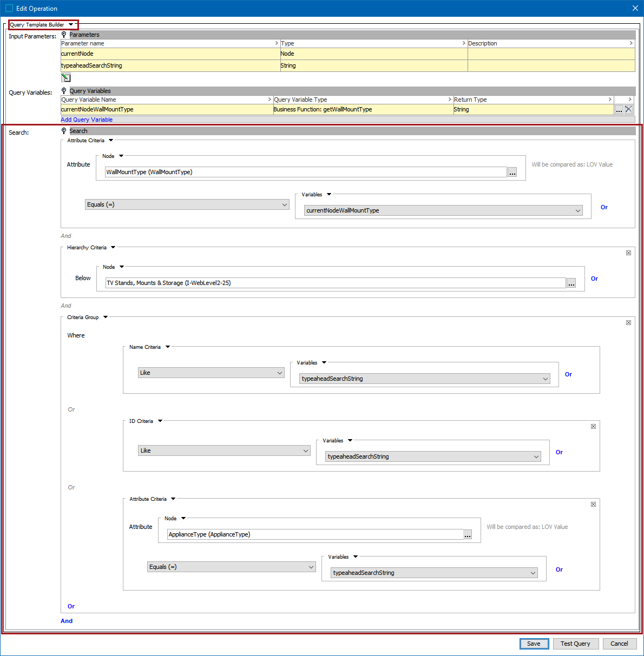Open ellipsis editor for currentNodeWallMountType variable

point(619,109)
